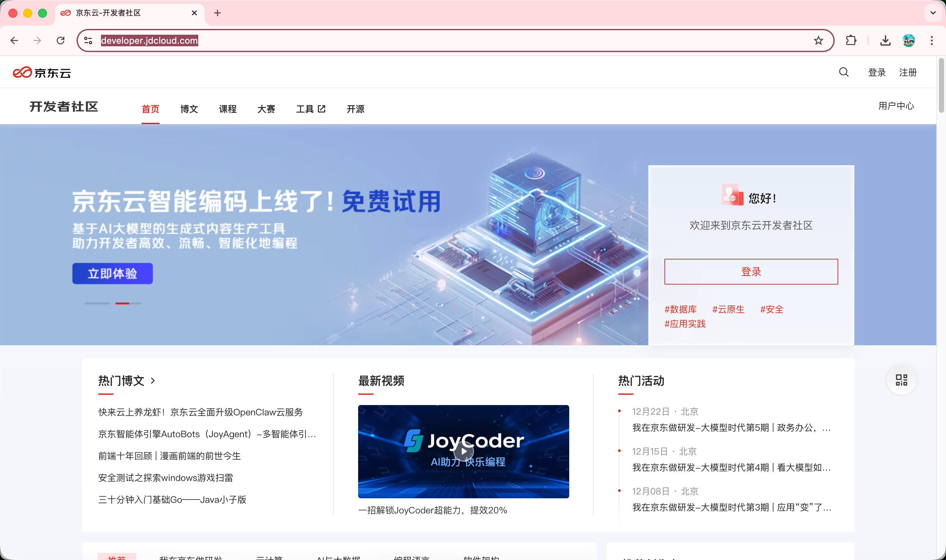Open the browser extensions puzzle icon
Screen dimensions: 946x560
click(851, 41)
